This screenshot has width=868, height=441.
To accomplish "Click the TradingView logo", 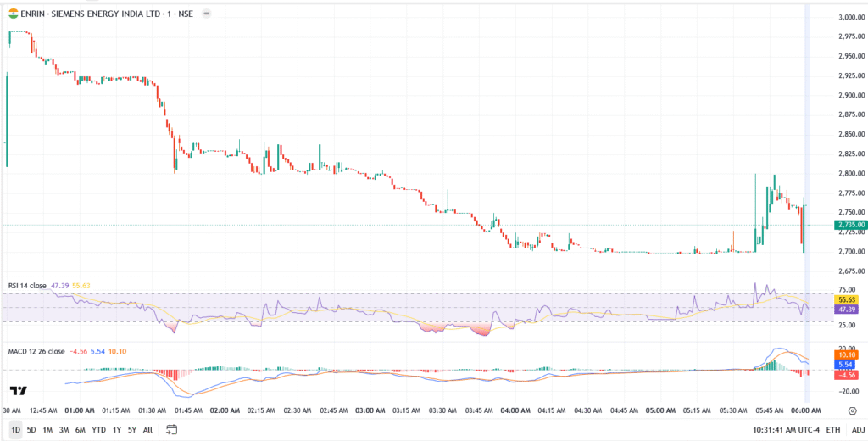I will [18, 391].
